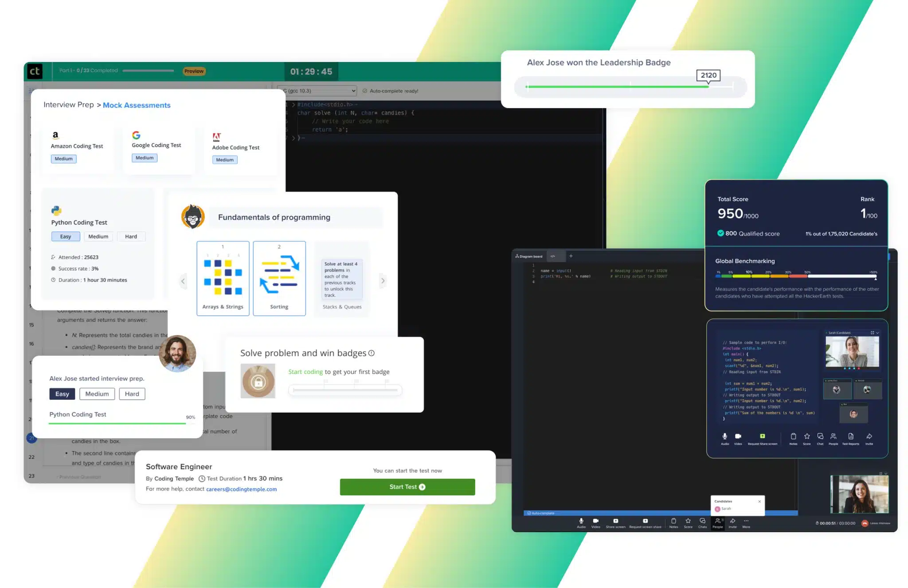Expand chevron on Sarah (Candidate) video tile

click(x=878, y=333)
